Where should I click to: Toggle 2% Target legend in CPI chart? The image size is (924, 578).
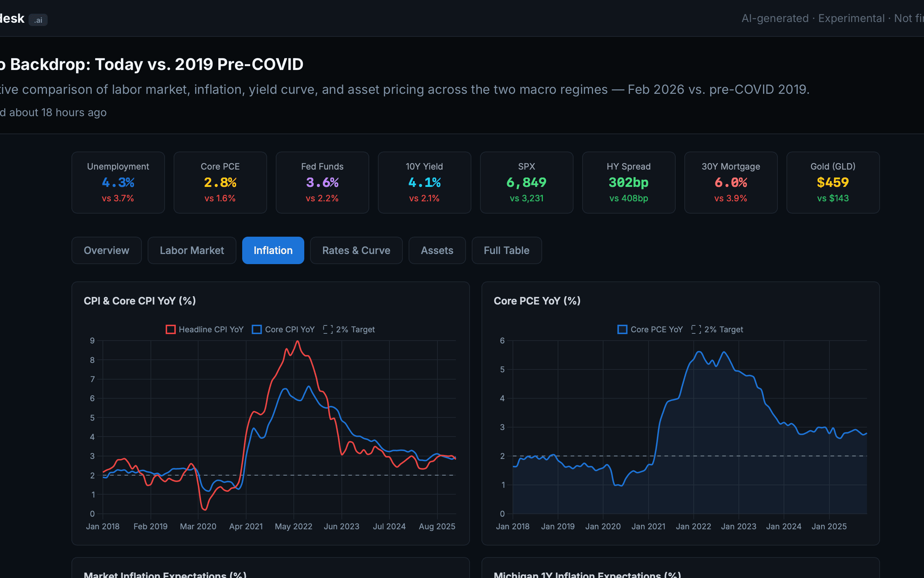(x=328, y=329)
